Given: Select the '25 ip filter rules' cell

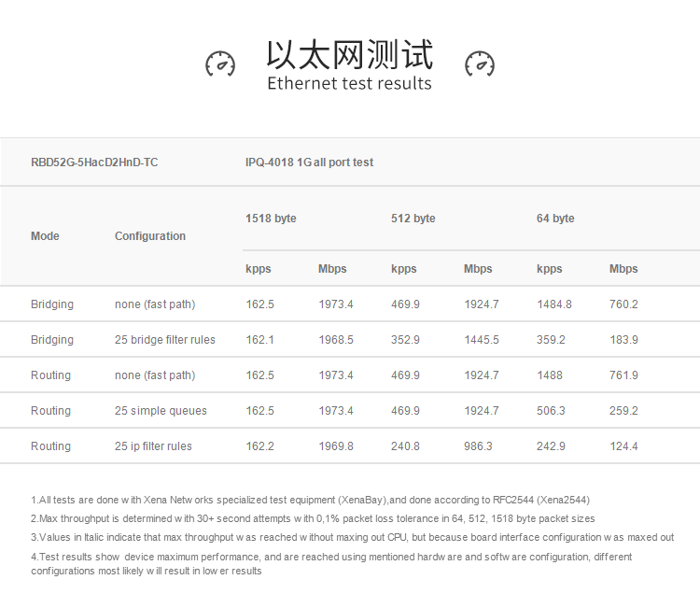Looking at the screenshot, I should coord(153,445).
